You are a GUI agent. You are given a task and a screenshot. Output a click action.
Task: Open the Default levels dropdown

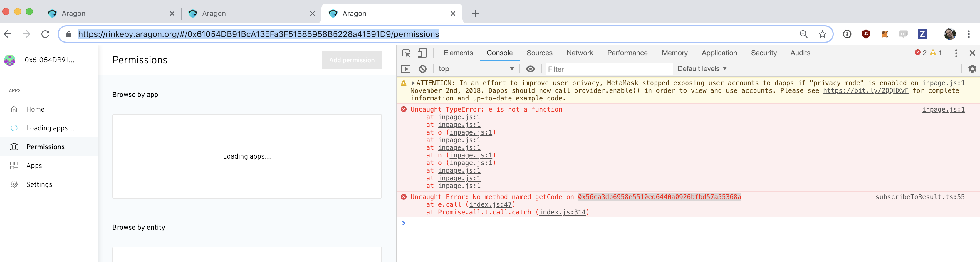[x=702, y=69]
